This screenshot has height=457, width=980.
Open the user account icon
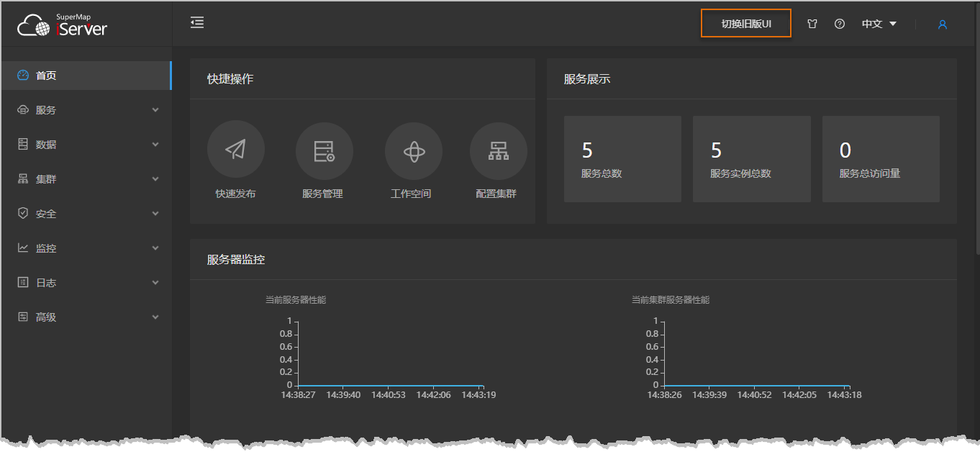pyautogui.click(x=942, y=24)
